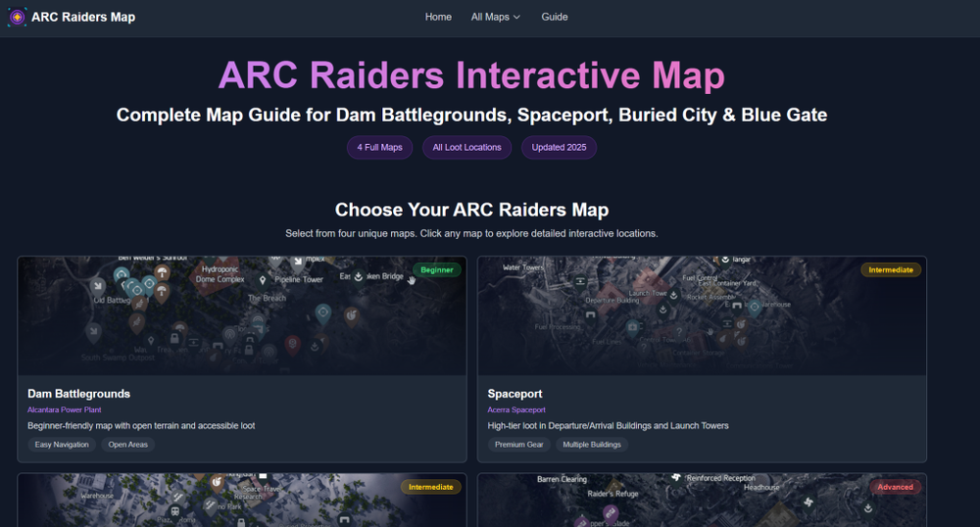980x527 pixels.
Task: Click the Reinforced Reception label
Action: (720, 478)
